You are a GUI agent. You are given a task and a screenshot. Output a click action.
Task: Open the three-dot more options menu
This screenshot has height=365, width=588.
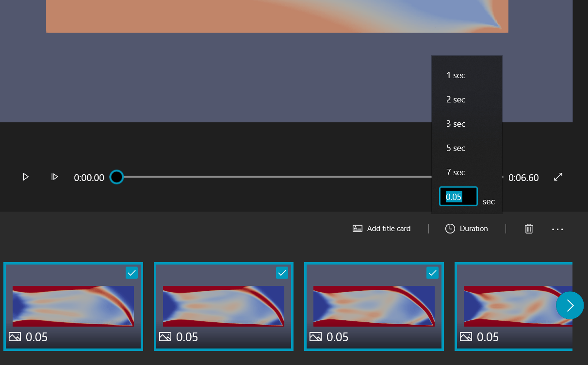coord(557,229)
